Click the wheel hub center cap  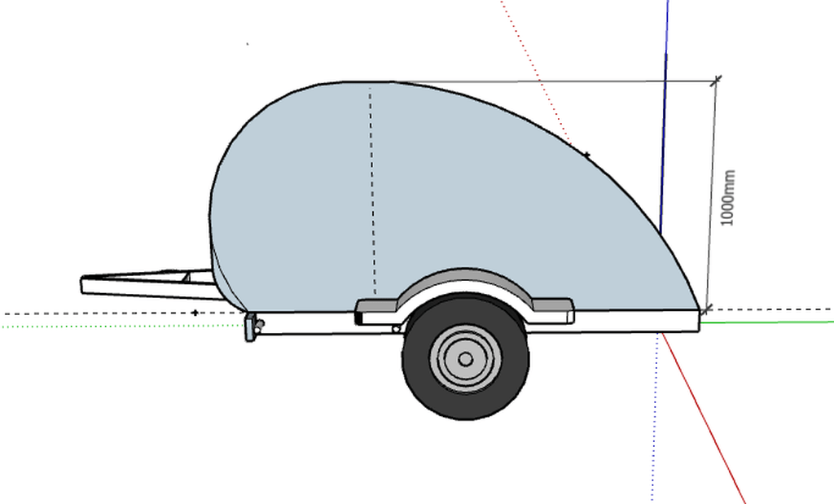pos(465,359)
